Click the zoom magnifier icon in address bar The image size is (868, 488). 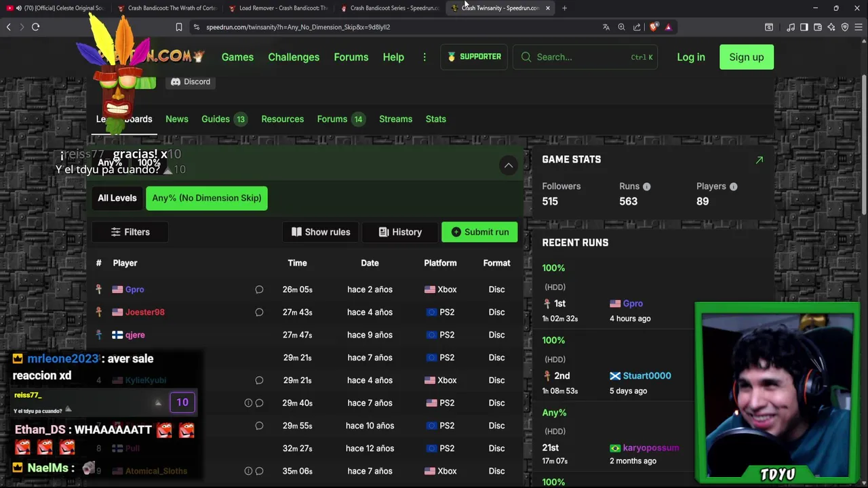pos(621,27)
